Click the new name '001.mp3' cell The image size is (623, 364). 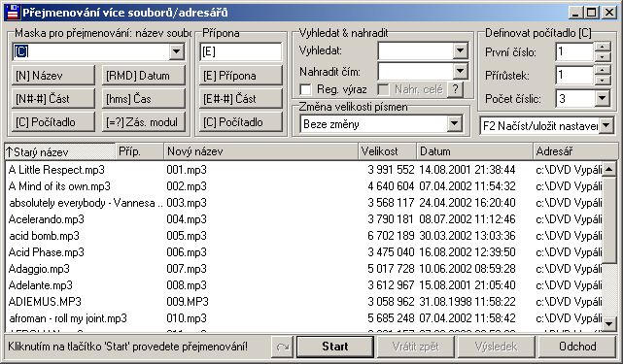tap(187, 170)
